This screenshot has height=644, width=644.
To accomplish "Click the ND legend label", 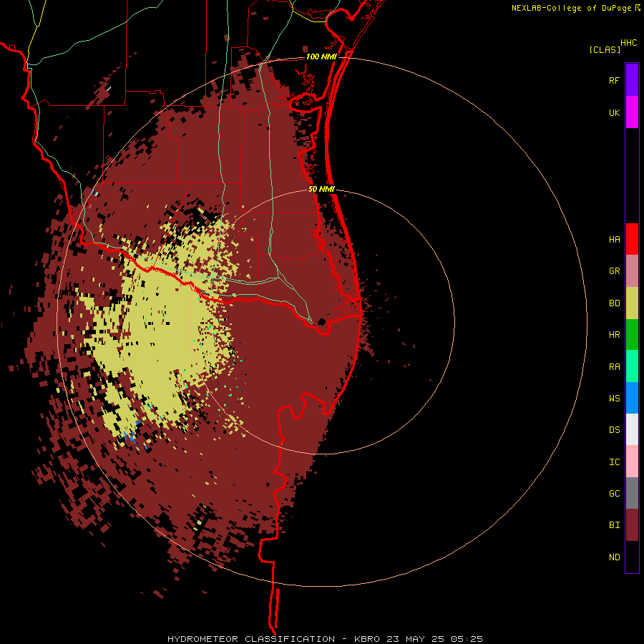I will (614, 557).
